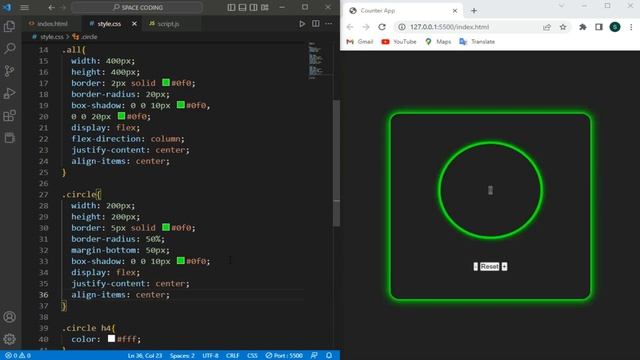Image resolution: width=640 pixels, height=360 pixels.
Task: Close the Counter App browser tab
Action: [x=455, y=11]
